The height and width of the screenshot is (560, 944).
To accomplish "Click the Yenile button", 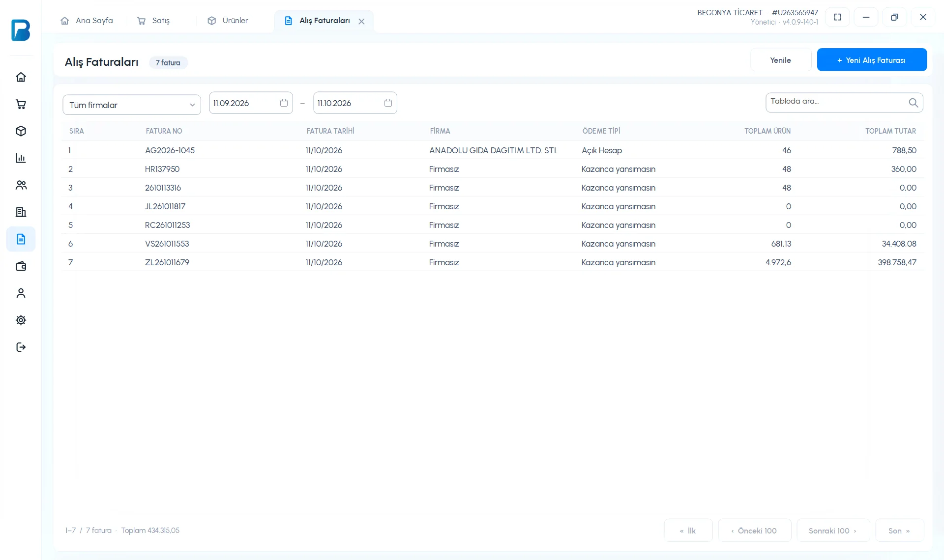I will (x=780, y=60).
